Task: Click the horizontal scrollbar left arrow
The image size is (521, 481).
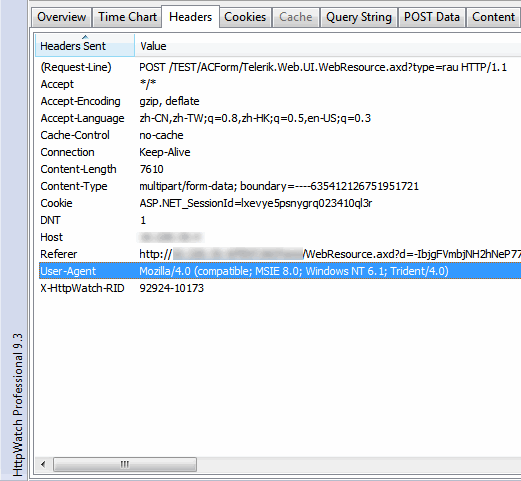Action: point(43,464)
